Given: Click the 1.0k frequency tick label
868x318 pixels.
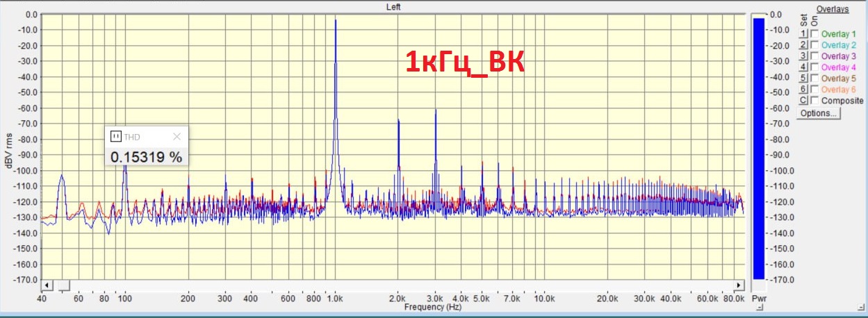Looking at the screenshot, I should pyautogui.click(x=336, y=299).
